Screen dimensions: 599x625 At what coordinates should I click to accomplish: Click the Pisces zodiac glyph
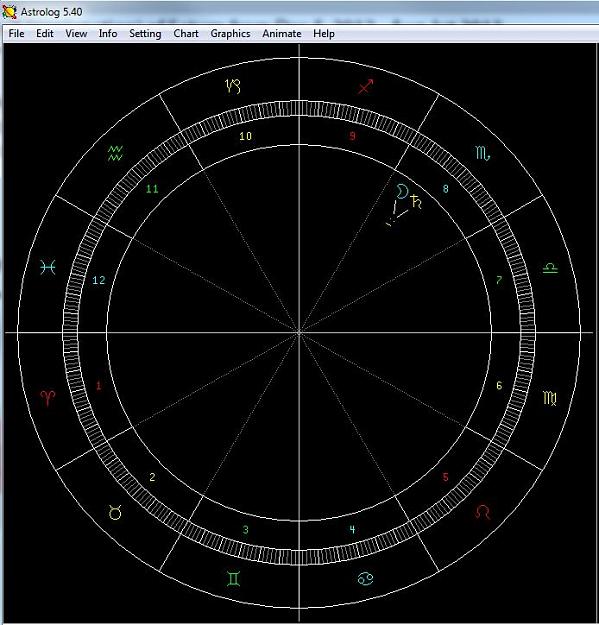coord(48,267)
